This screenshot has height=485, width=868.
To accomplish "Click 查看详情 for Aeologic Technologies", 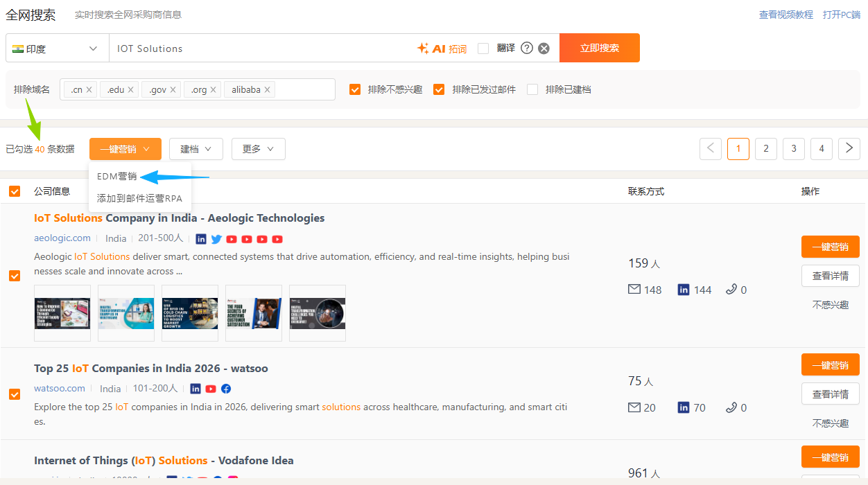I will coord(831,276).
